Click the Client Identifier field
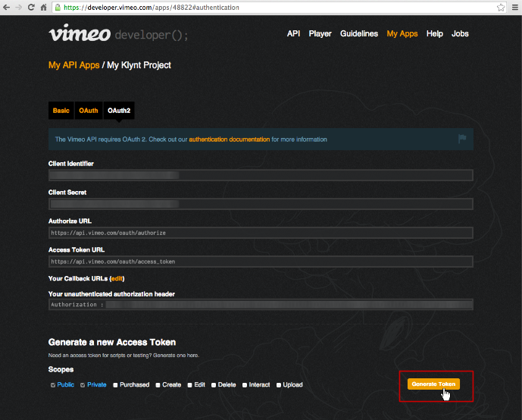522x420 pixels. coord(261,175)
